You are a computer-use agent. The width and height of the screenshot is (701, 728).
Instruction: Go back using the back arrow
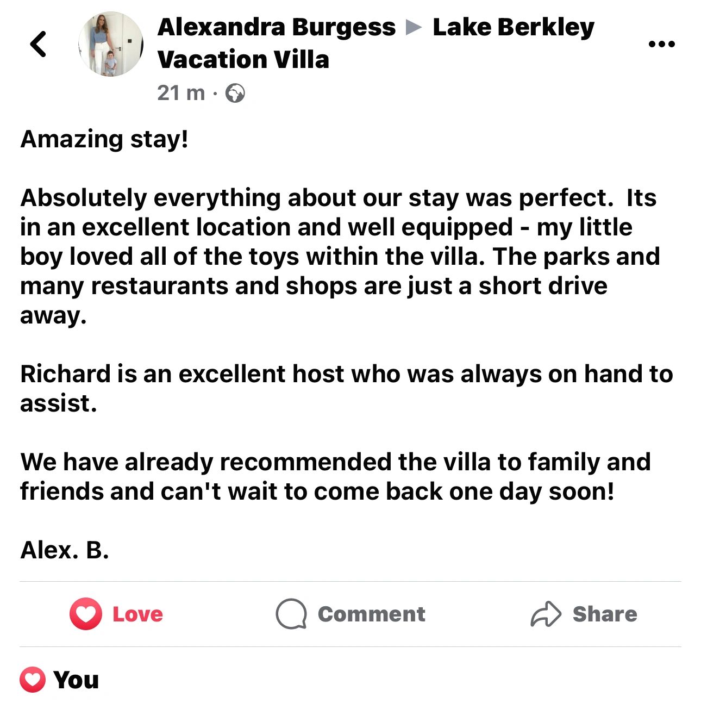coord(38,44)
